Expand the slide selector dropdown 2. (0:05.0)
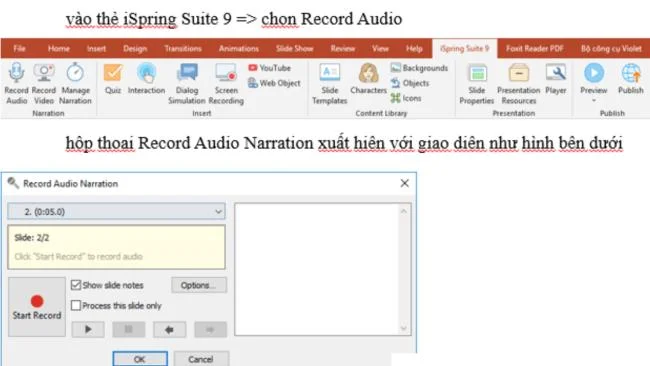 (x=116, y=211)
